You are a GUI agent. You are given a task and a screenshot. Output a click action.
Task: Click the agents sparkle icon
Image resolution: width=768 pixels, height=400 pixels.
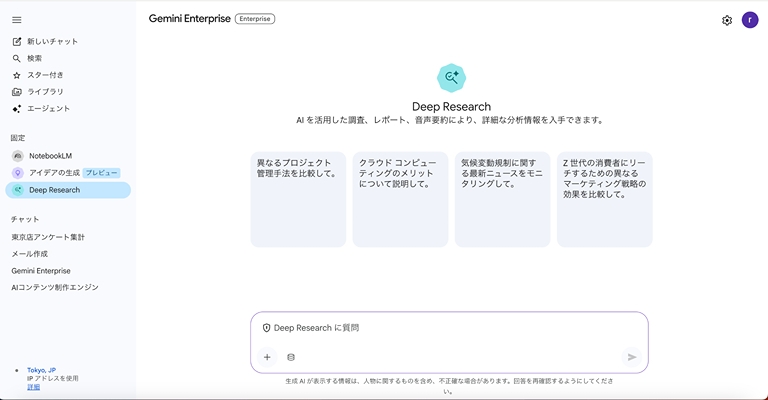click(x=17, y=109)
